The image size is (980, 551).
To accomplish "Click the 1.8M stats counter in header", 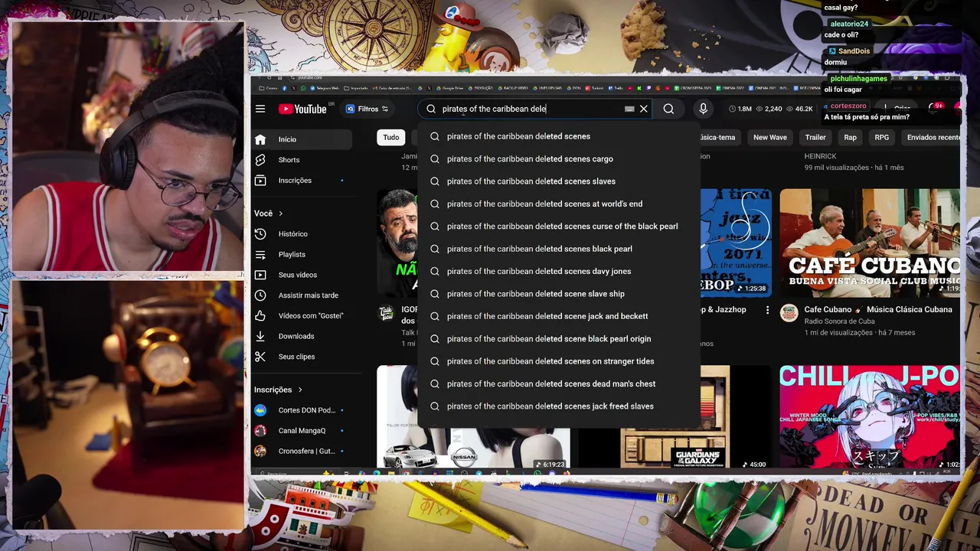I will pos(740,109).
